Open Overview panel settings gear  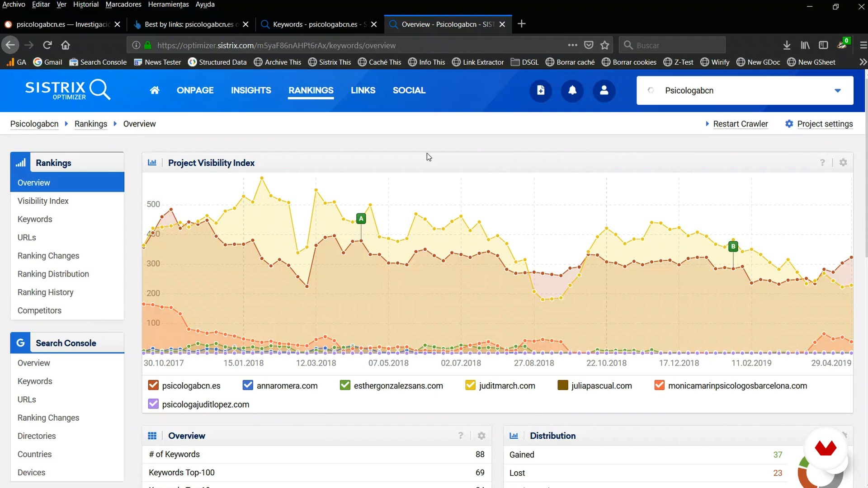coord(481,436)
